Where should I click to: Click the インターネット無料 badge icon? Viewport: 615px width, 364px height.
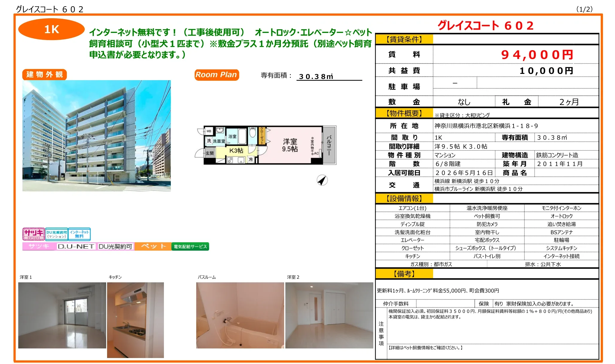79,234
